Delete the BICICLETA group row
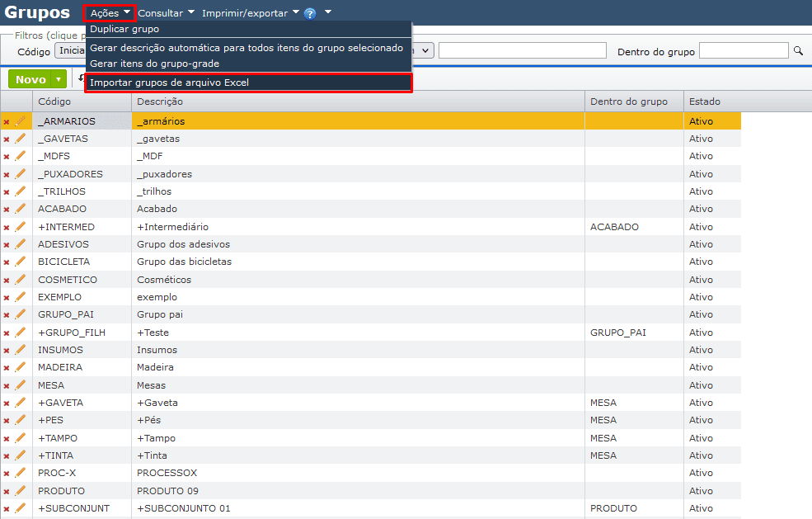The height and width of the screenshot is (519, 812). pyautogui.click(x=7, y=262)
